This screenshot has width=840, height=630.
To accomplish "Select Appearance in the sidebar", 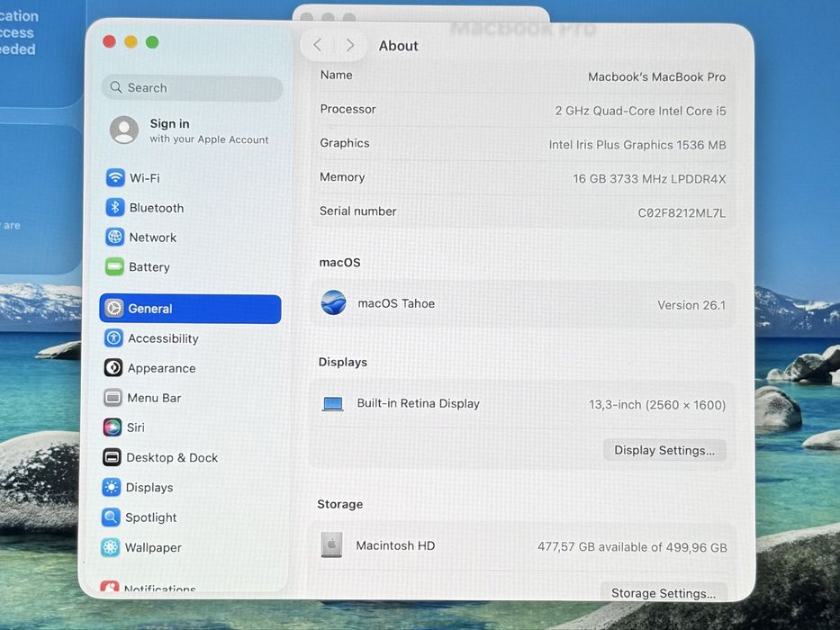I will pyautogui.click(x=189, y=368).
